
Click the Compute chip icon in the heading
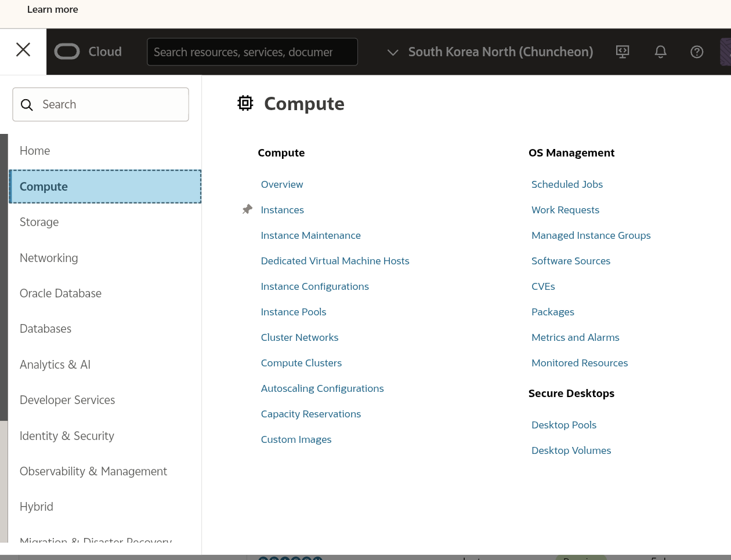(245, 103)
